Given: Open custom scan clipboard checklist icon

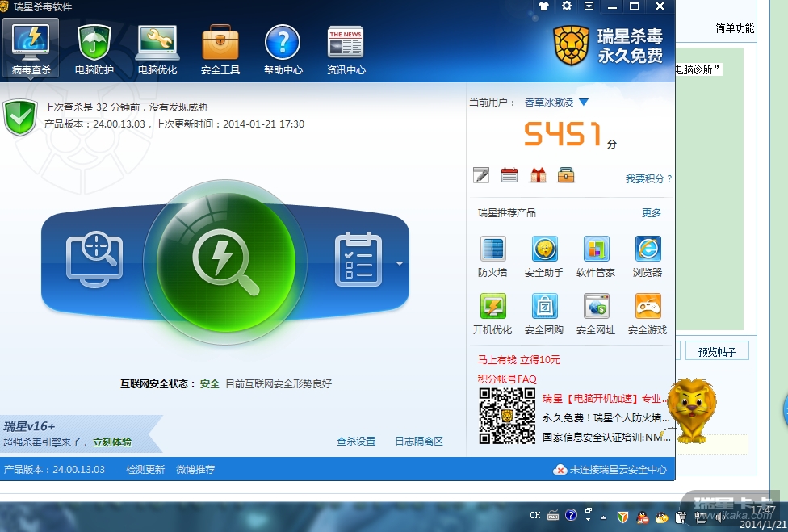Looking at the screenshot, I should click(x=358, y=259).
